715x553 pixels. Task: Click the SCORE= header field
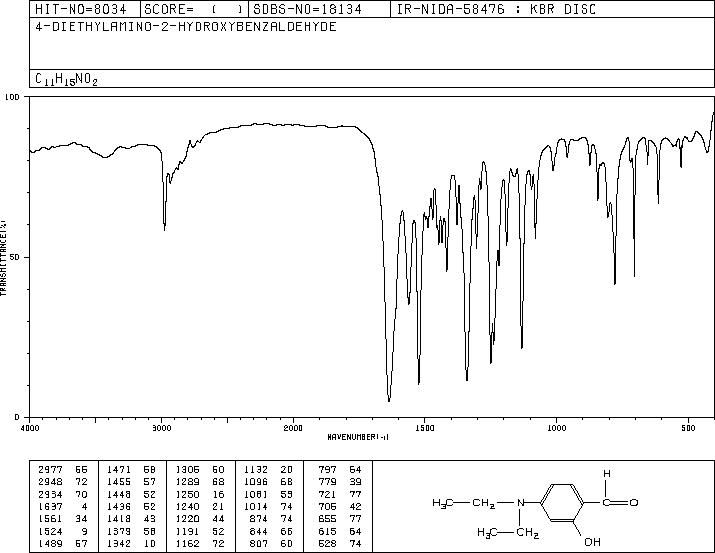(194, 9)
